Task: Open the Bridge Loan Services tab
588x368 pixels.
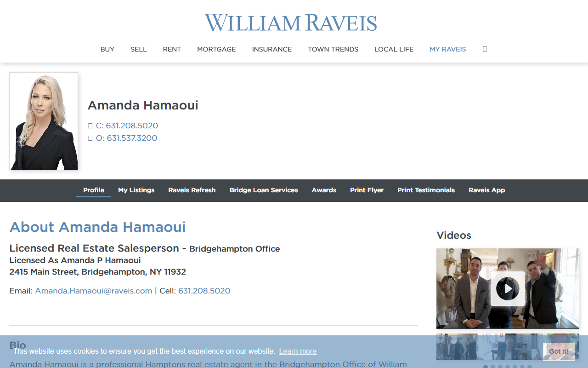Action: (x=264, y=190)
